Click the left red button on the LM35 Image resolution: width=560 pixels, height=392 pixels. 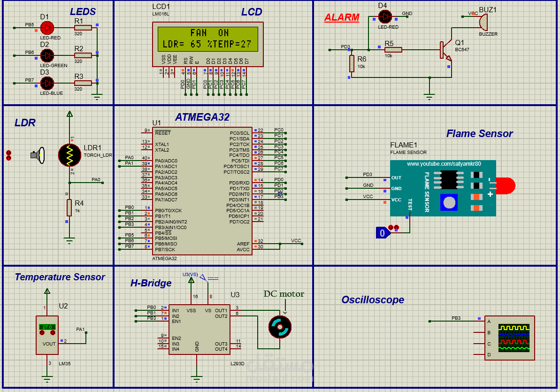42,333
